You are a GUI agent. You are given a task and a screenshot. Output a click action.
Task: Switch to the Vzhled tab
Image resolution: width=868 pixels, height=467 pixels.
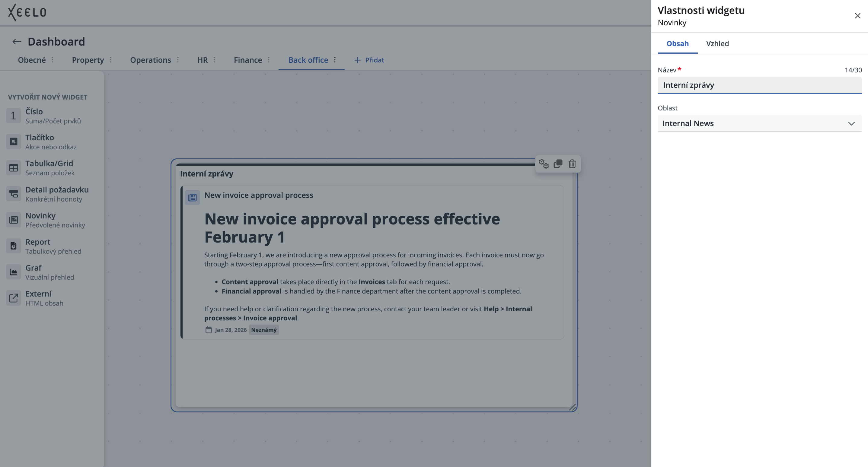717,43
